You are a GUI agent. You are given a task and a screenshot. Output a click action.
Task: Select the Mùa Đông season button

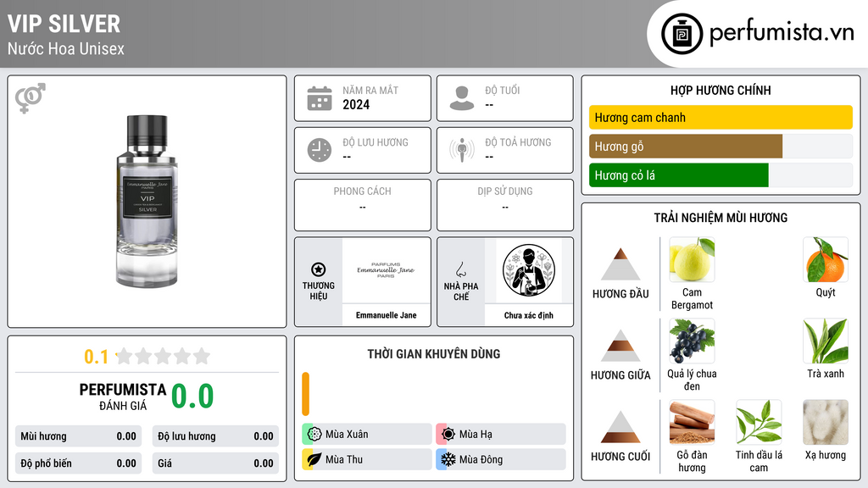tap(501, 459)
